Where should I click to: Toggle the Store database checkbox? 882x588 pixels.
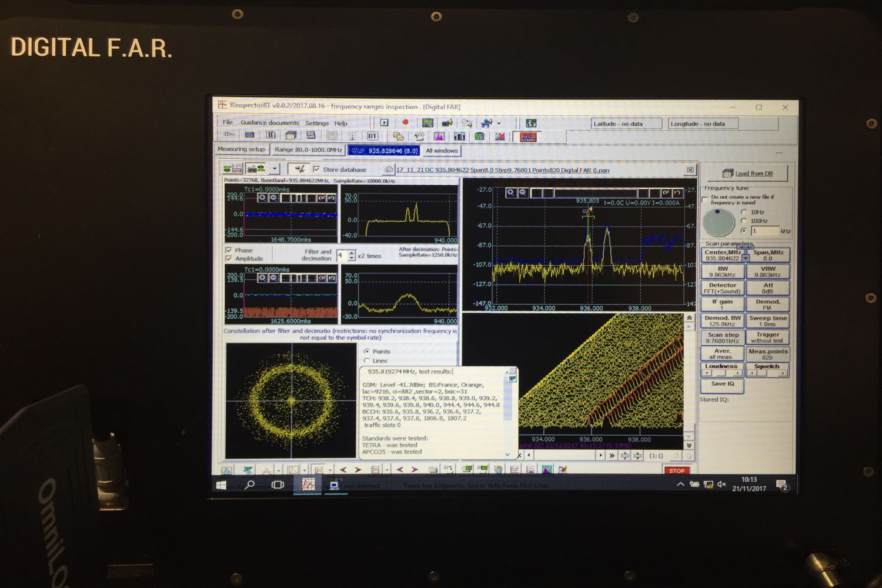(x=316, y=169)
